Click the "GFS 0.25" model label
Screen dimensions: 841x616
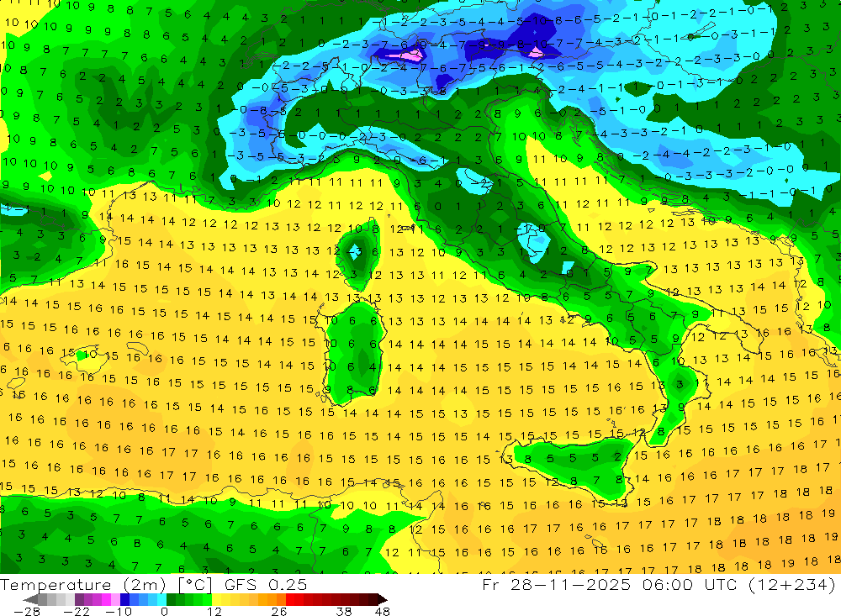[266, 584]
